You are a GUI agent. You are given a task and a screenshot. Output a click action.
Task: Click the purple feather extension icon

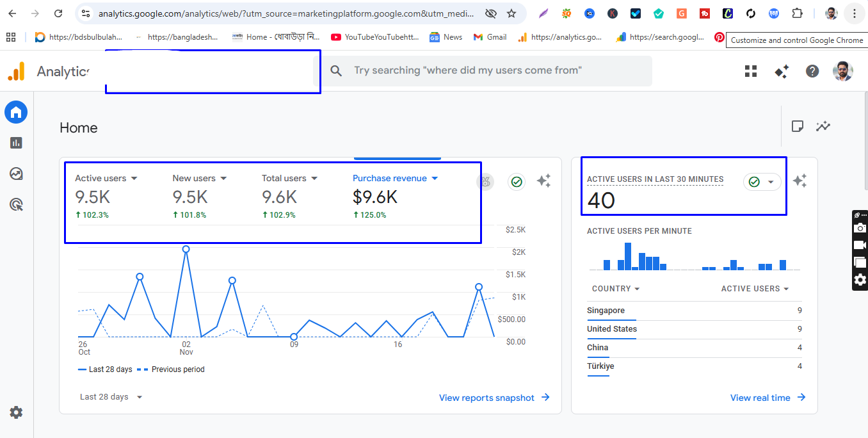click(x=543, y=13)
